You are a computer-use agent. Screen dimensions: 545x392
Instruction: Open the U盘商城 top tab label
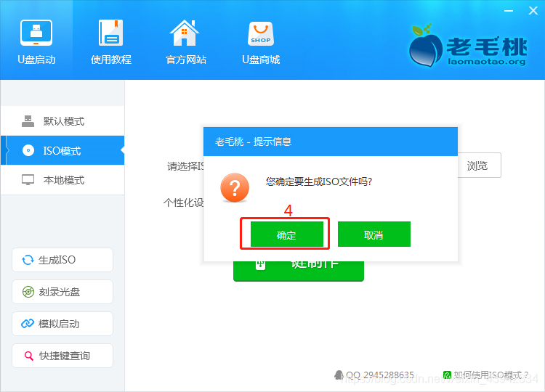click(x=261, y=60)
